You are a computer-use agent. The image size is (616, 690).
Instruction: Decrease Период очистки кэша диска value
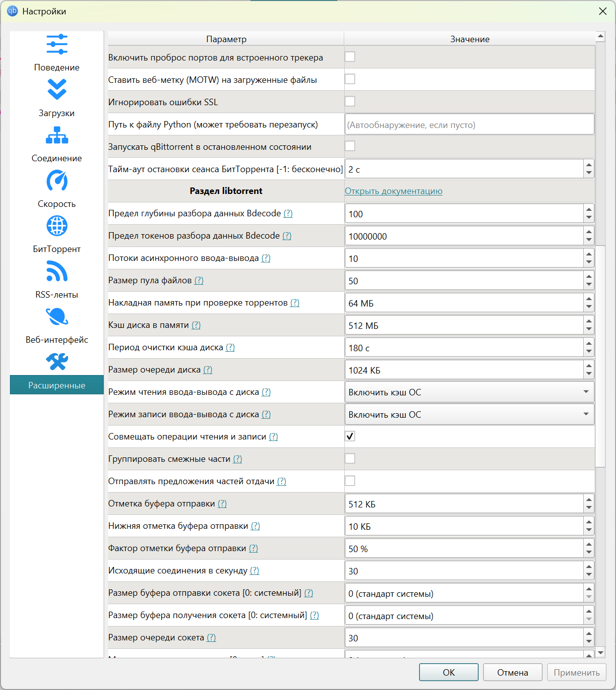tap(589, 352)
